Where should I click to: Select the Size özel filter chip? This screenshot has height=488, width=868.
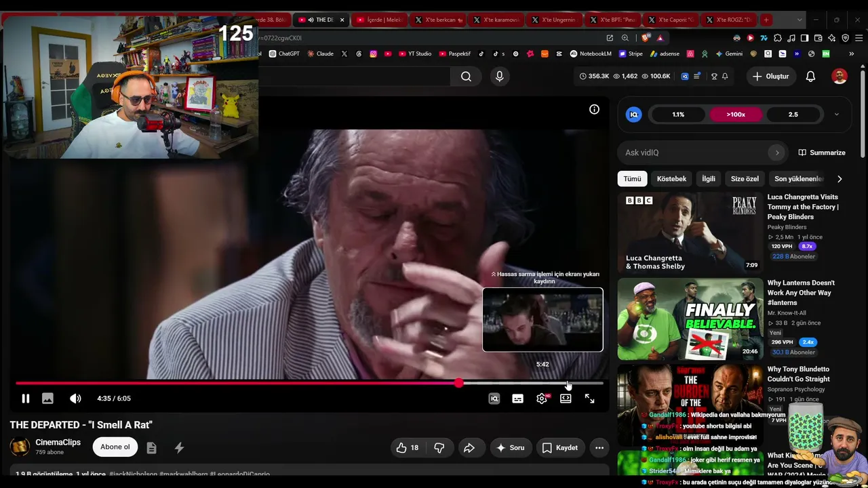coord(745,179)
